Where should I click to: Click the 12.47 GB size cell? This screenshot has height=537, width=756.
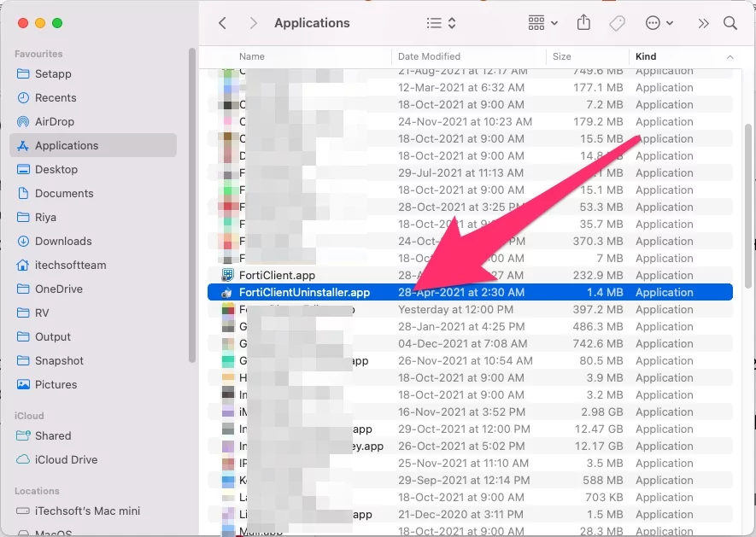tap(599, 429)
